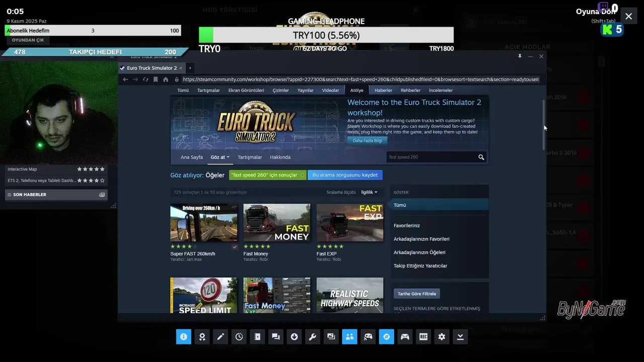Screen dimensions: 644x362
Task: Pin the overlay browser window
Action: click(x=520, y=56)
